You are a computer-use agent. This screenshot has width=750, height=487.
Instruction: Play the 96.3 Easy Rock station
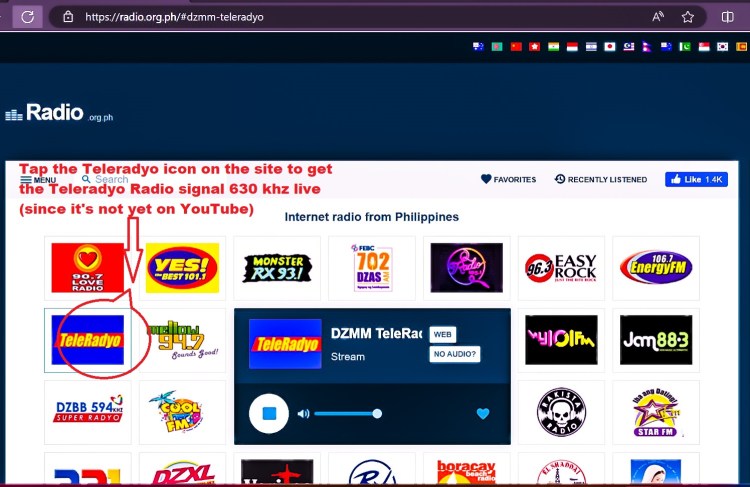point(561,268)
